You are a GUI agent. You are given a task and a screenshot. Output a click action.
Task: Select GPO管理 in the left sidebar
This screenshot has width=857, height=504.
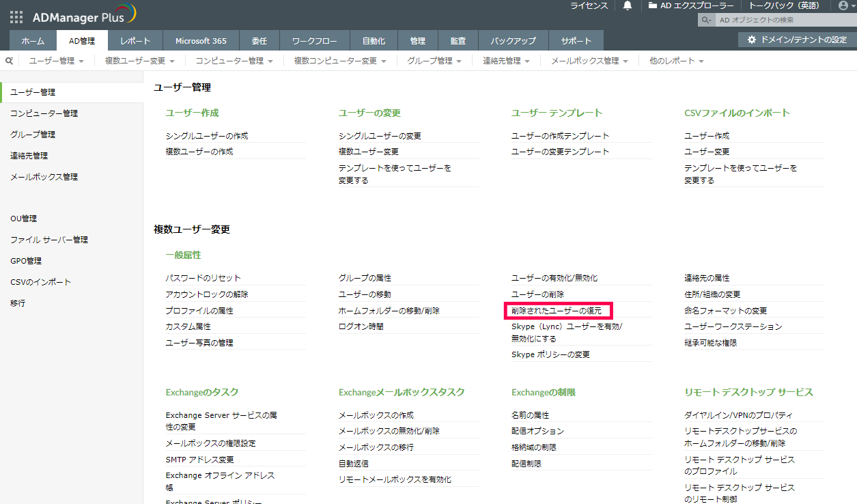26,261
